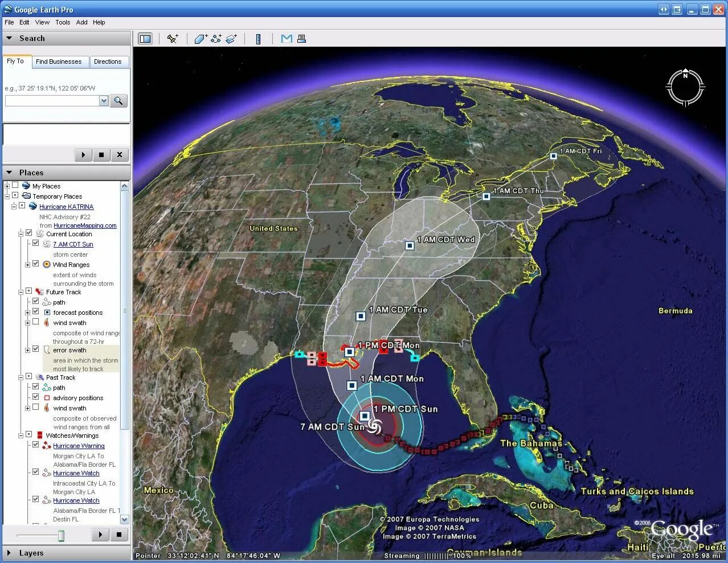Click the forecast positions square icon
The image size is (728, 563).
pyautogui.click(x=47, y=313)
